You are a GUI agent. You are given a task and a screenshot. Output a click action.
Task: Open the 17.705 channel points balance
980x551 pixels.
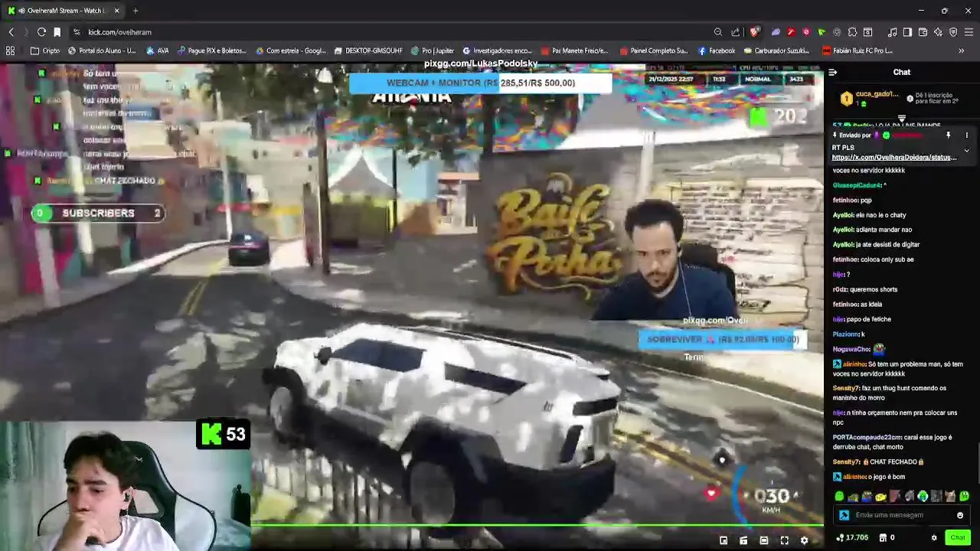pyautogui.click(x=852, y=538)
